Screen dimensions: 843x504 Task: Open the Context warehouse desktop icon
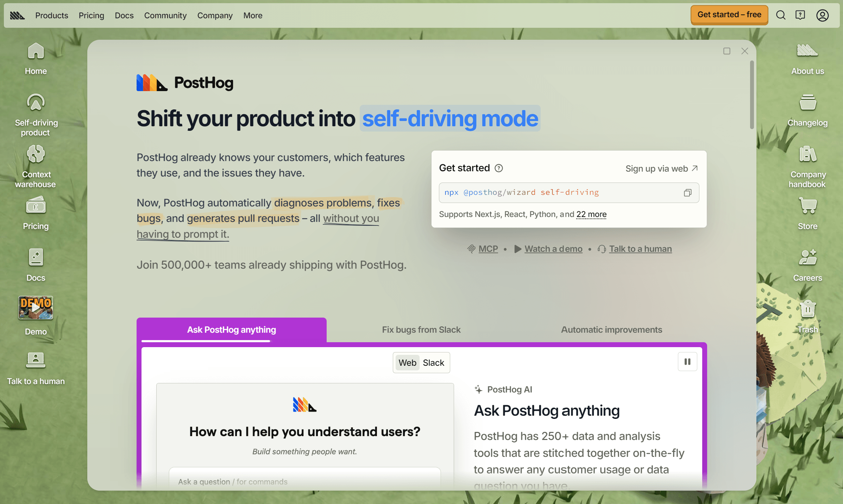pyautogui.click(x=36, y=166)
